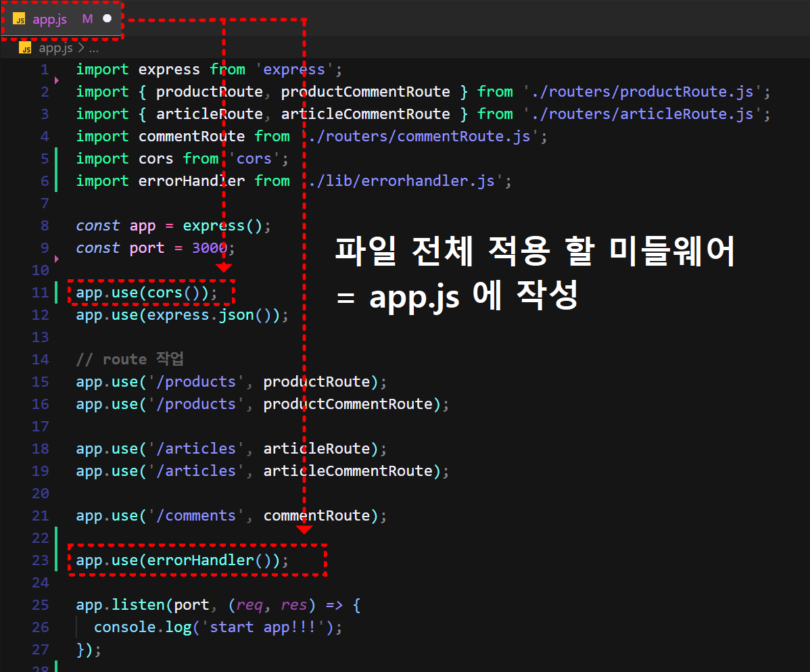Click the 'M' modified badge on the tab
The width and height of the screenshot is (810, 672).
[x=87, y=19]
